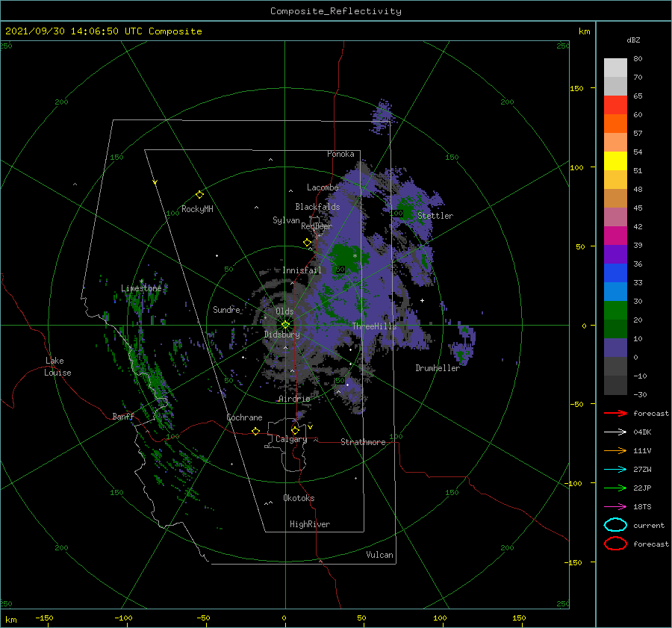Select the bright green 20-30 dBZ swatch
This screenshot has height=628, width=672.
615,311
